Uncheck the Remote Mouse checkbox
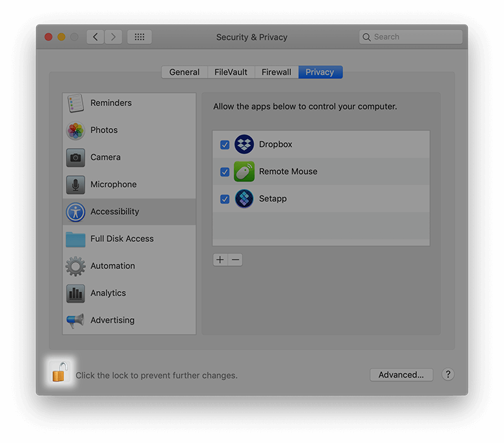This screenshot has height=443, width=504. tap(225, 172)
